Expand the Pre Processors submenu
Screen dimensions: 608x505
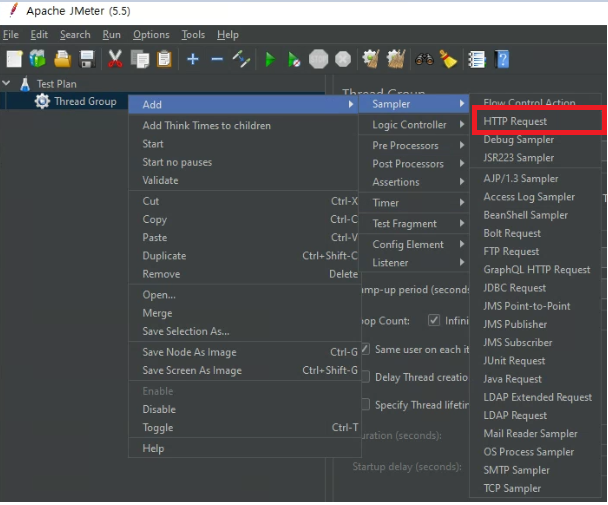(x=414, y=145)
